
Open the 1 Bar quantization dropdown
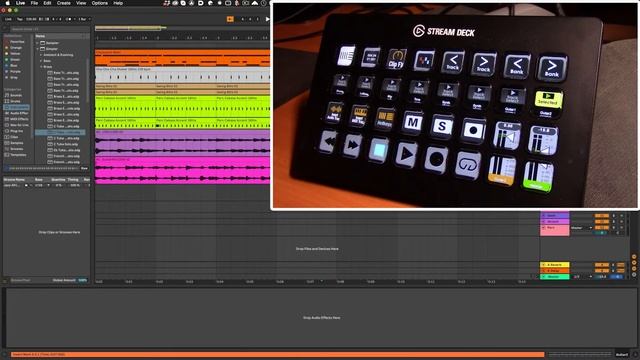point(84,19)
